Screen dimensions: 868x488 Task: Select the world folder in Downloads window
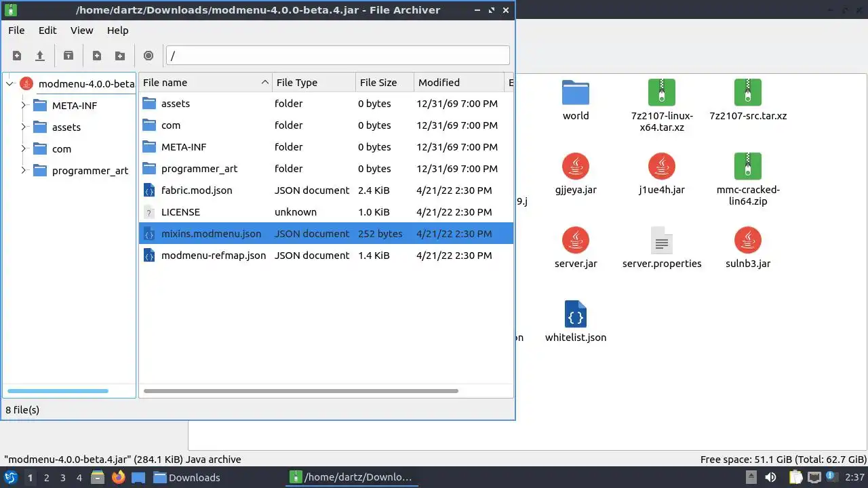click(x=576, y=100)
